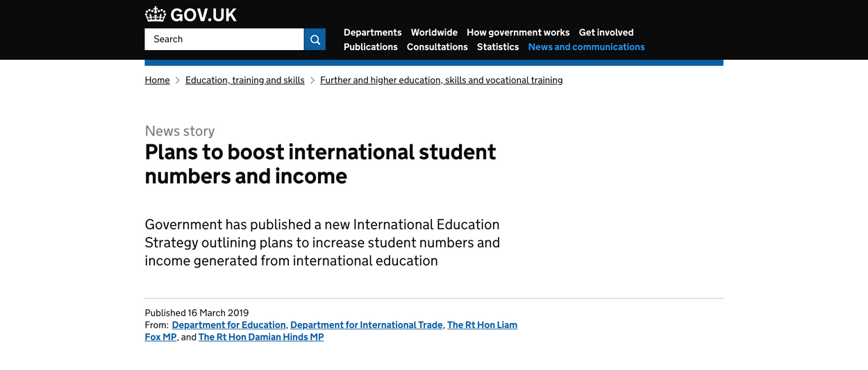
Task: Open Further and higher education breadcrumb link
Action: [x=441, y=81]
